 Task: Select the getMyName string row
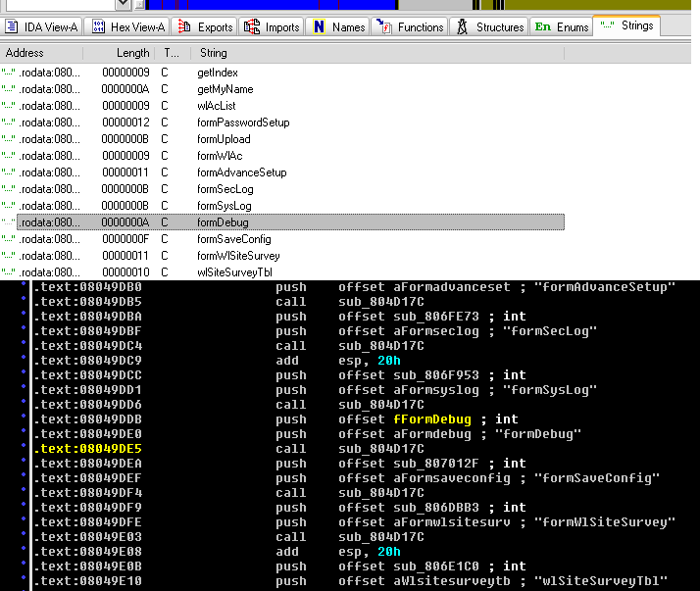pos(282,89)
